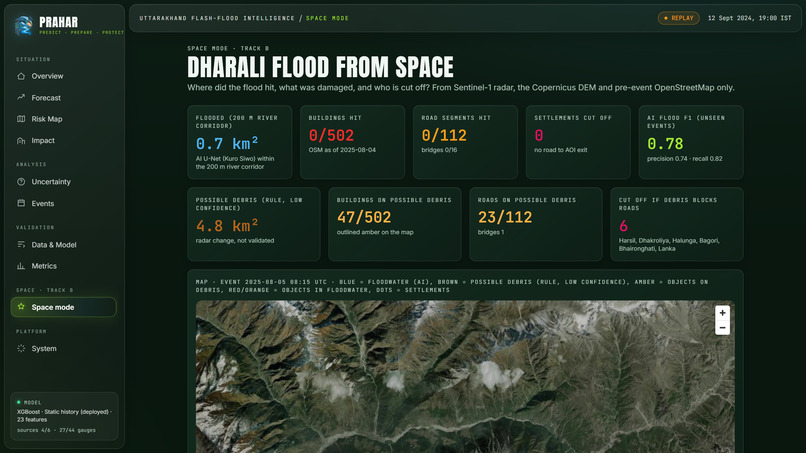Click the cut off count 6
This screenshot has width=806, height=453.
(624, 226)
